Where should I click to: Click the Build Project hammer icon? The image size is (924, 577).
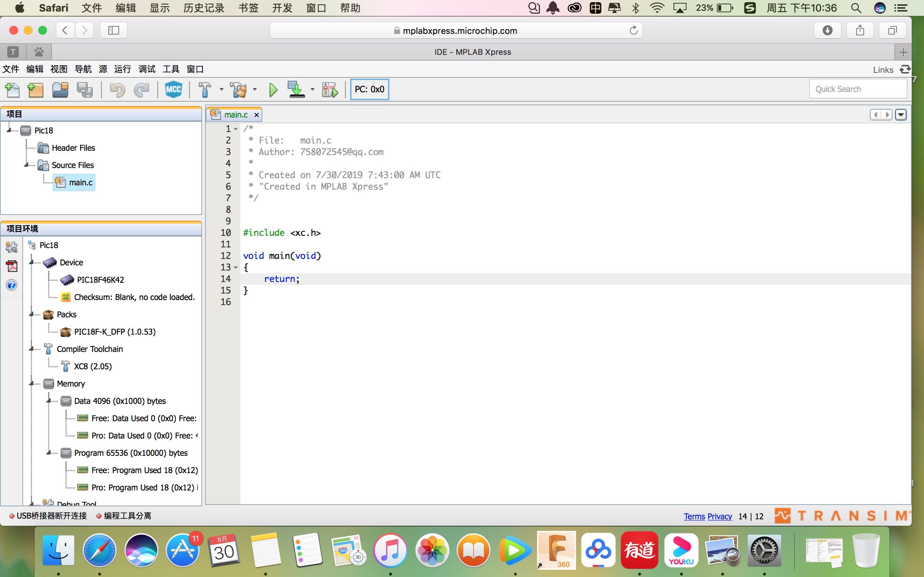coord(205,90)
